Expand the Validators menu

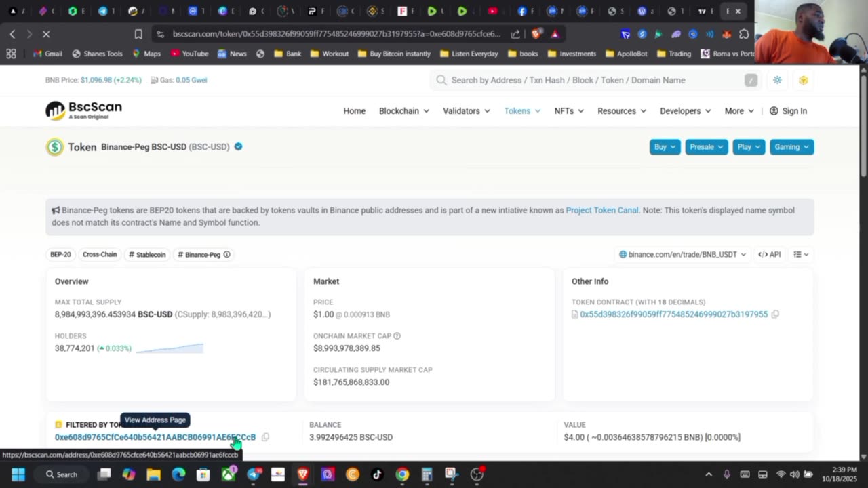[x=467, y=111]
